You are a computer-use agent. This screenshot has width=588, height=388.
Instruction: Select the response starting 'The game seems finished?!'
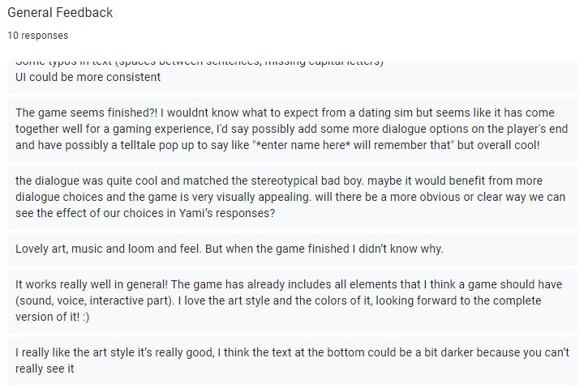(293, 129)
